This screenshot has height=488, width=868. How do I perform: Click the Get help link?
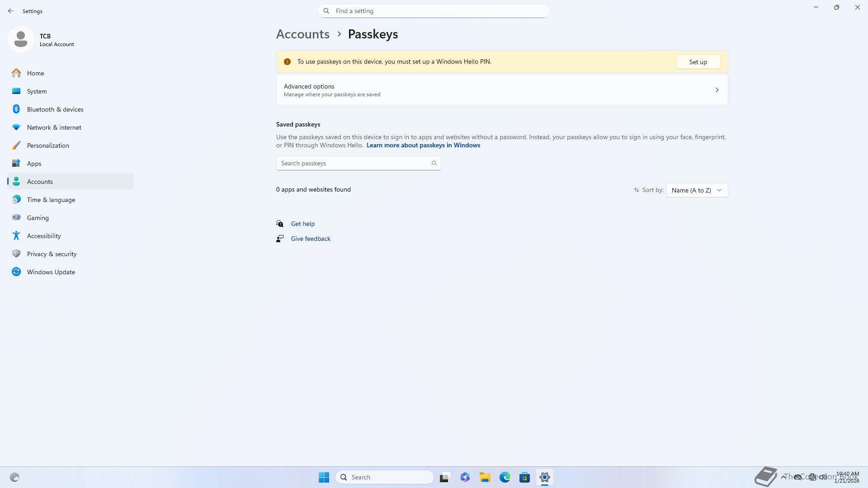point(302,224)
